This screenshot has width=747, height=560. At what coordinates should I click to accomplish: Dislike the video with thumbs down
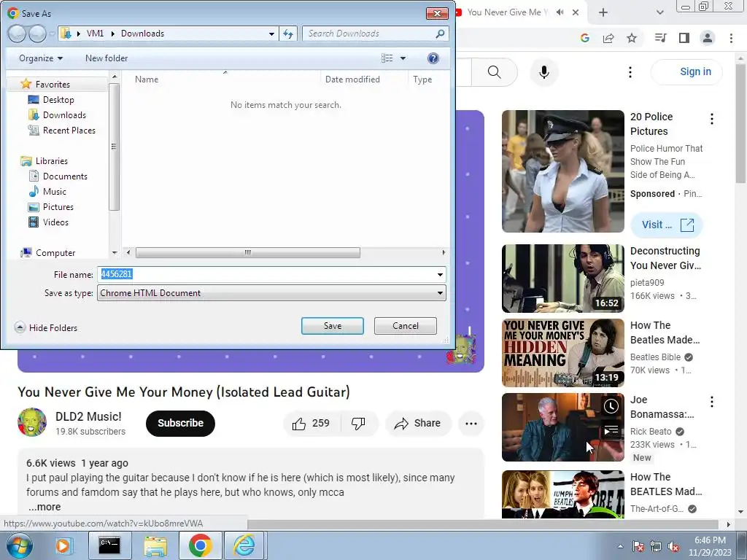[358, 423]
